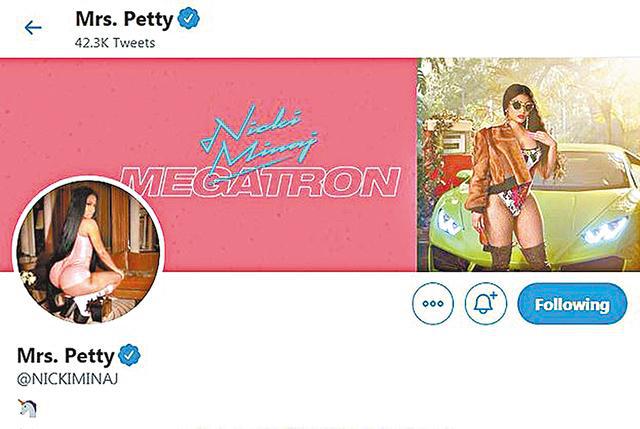Screen dimensions: 640x429
Task: Go back using the left arrow
Action: 33,28
